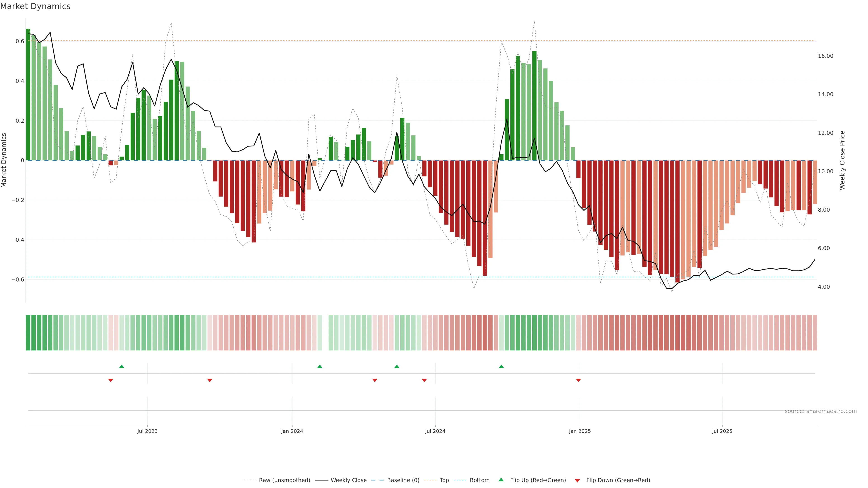Click the flip-down marker just before Jul 2024
Screen dimensions: 868x488
(424, 380)
